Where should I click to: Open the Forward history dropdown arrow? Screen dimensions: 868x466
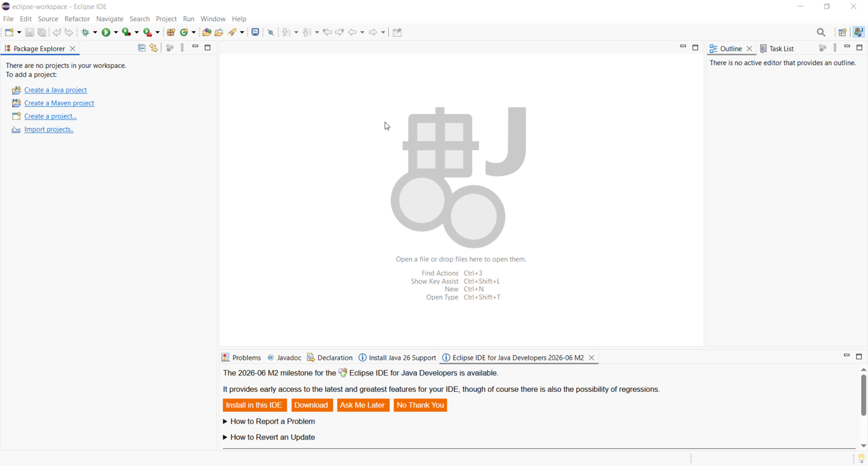pyautogui.click(x=383, y=33)
